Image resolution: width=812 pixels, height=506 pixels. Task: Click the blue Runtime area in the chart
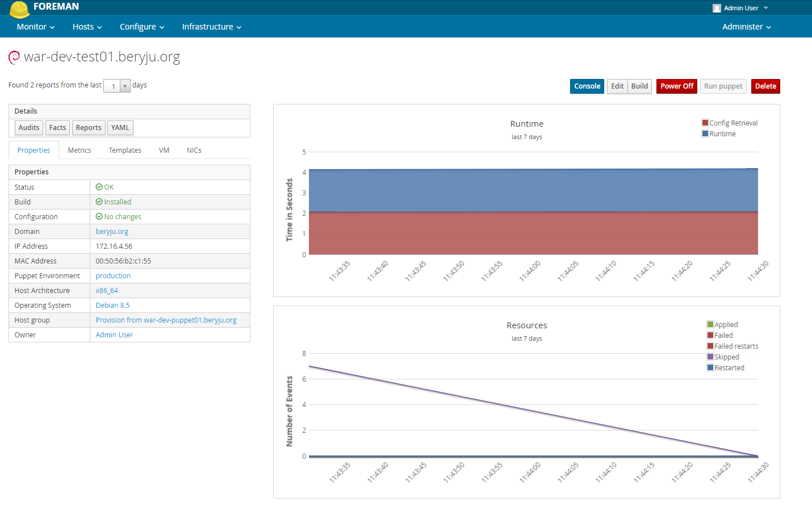click(533, 190)
